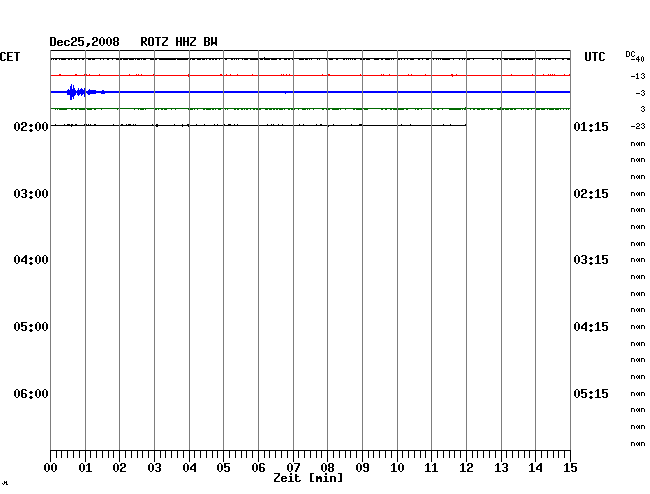The width and height of the screenshot is (650, 494).
Task: Click minute 14 on the time axis
Action: tap(535, 468)
